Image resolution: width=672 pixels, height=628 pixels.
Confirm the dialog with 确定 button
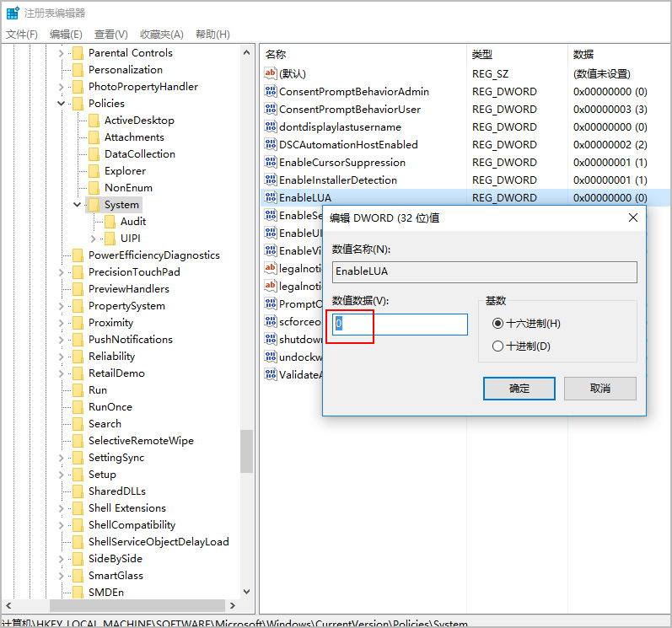pyautogui.click(x=519, y=389)
